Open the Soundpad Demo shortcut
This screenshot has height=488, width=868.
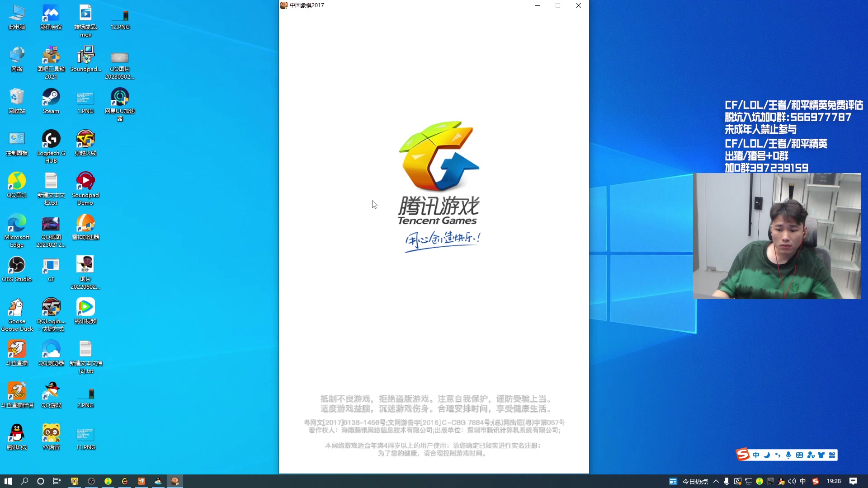point(85,189)
